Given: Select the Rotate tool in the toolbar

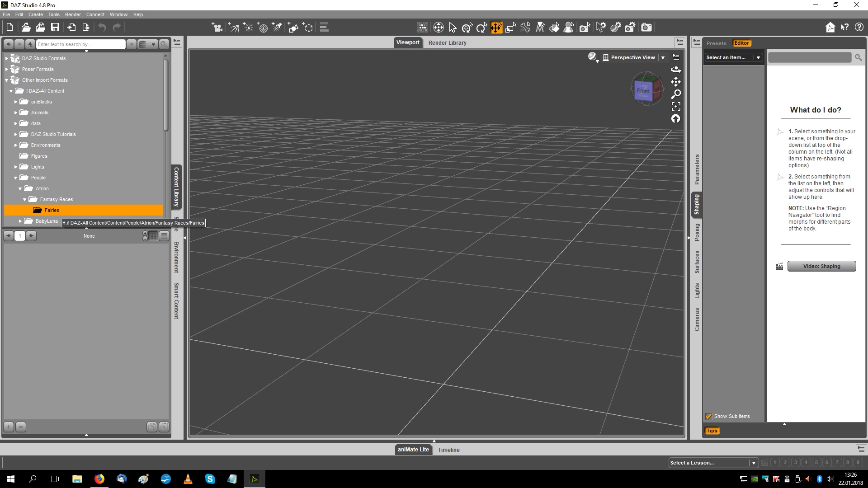Looking at the screenshot, I should [481, 28].
